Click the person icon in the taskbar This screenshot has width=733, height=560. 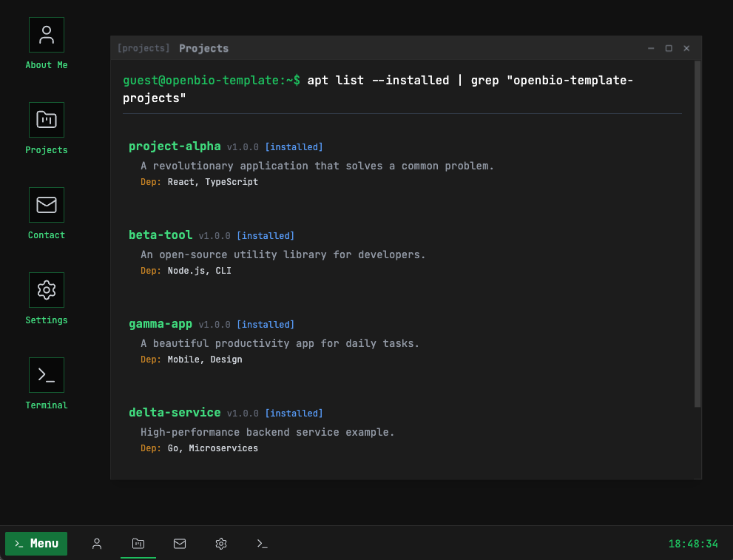tap(97, 544)
